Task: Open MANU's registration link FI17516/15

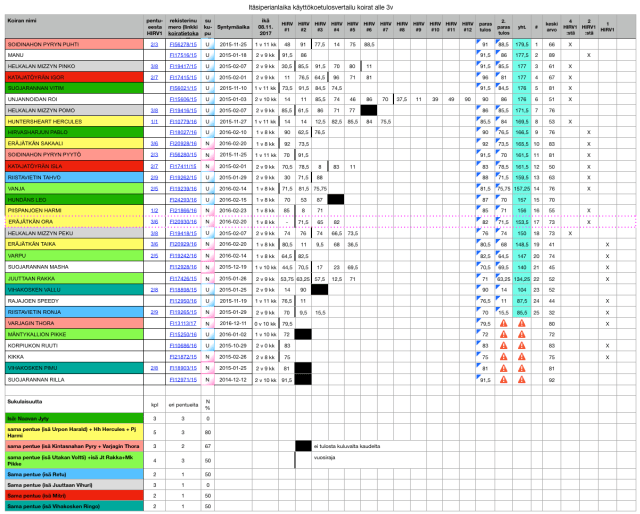Action: pos(183,54)
